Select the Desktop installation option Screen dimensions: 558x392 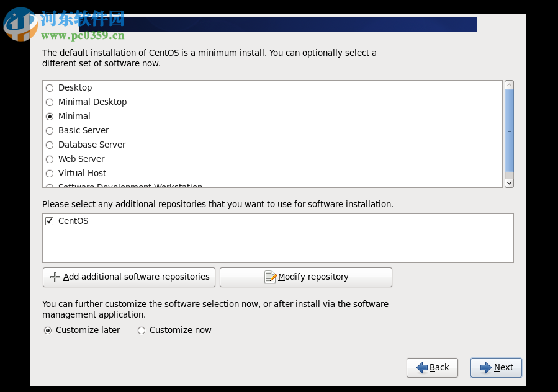[x=49, y=87]
